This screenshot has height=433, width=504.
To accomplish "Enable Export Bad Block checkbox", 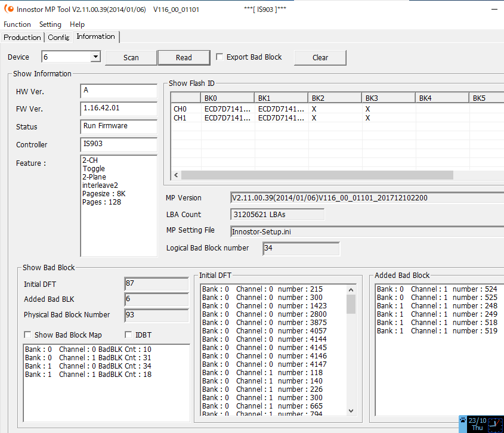I will tap(219, 57).
